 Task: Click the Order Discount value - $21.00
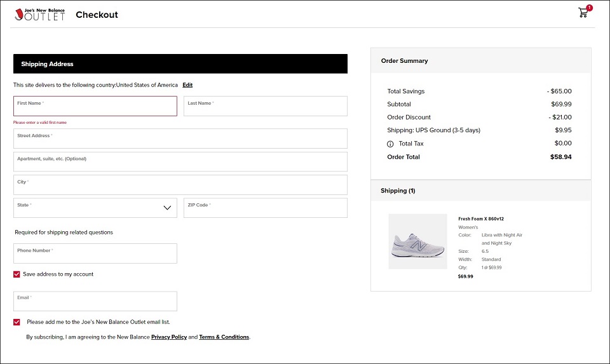point(560,118)
